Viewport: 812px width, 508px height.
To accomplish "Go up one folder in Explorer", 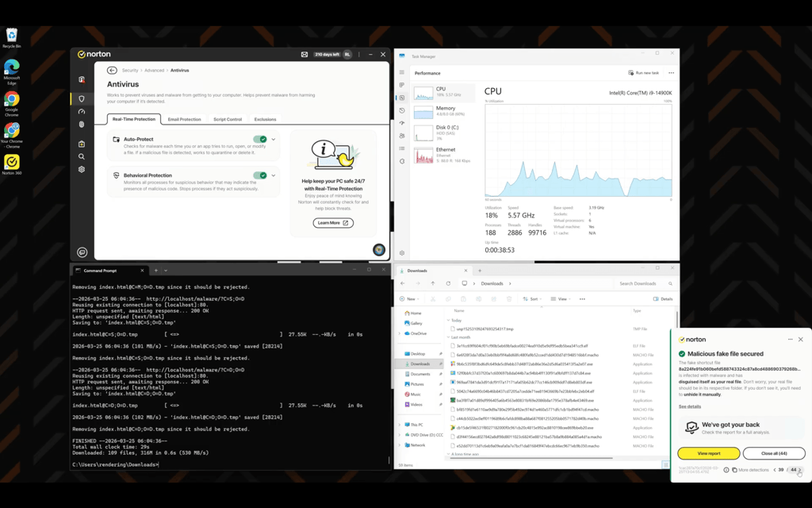I will [433, 283].
